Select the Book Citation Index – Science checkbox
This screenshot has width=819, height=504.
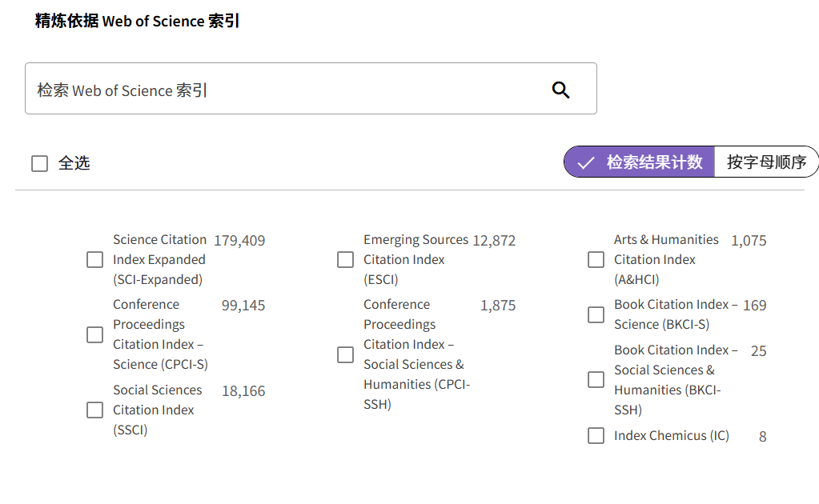[596, 314]
